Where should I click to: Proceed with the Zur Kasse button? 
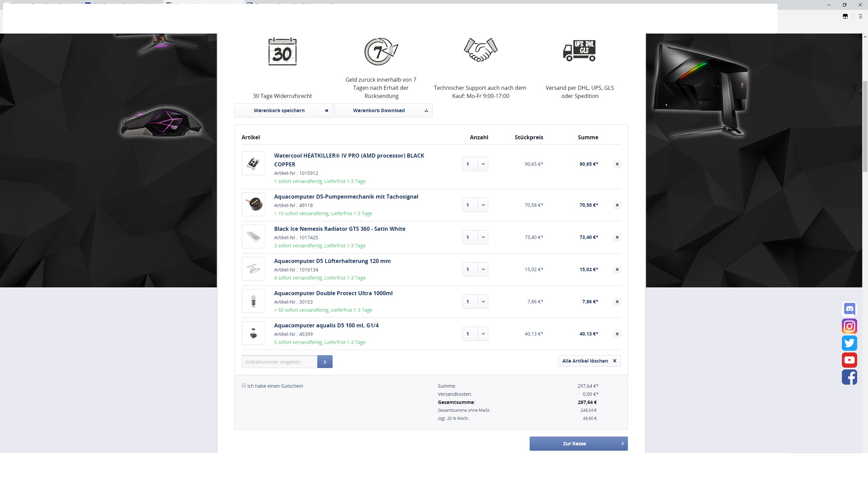tap(578, 444)
